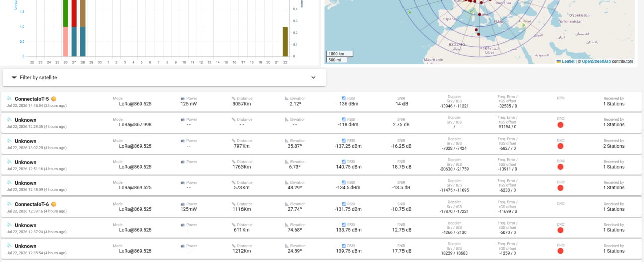Viewport: 644px width, 262px height.
Task: Click satellite icon of the 12:35:54 Unknown row
Action: (x=9, y=246)
